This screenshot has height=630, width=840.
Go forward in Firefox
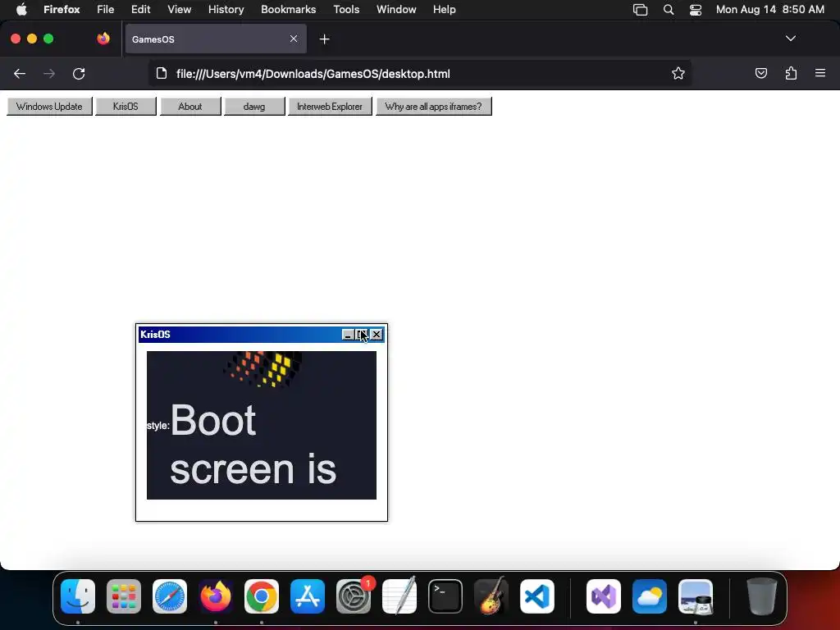[49, 74]
